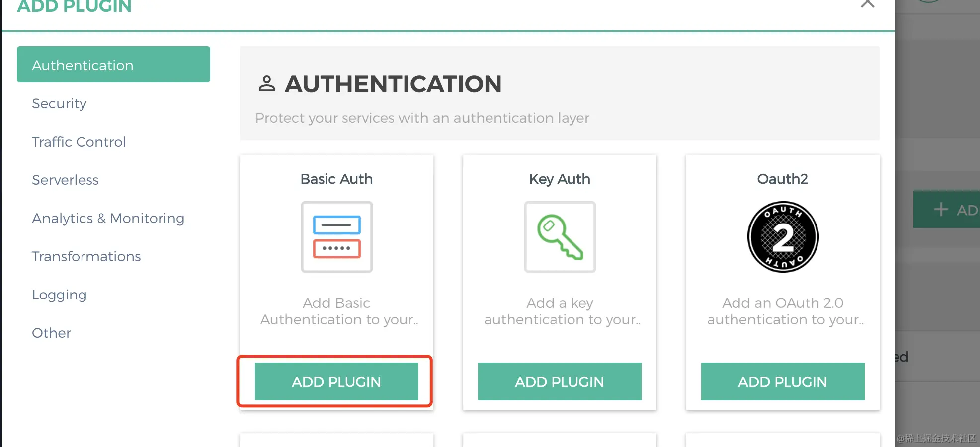The width and height of the screenshot is (980, 447).
Task: Click the Oauth2 card title
Action: pos(782,179)
